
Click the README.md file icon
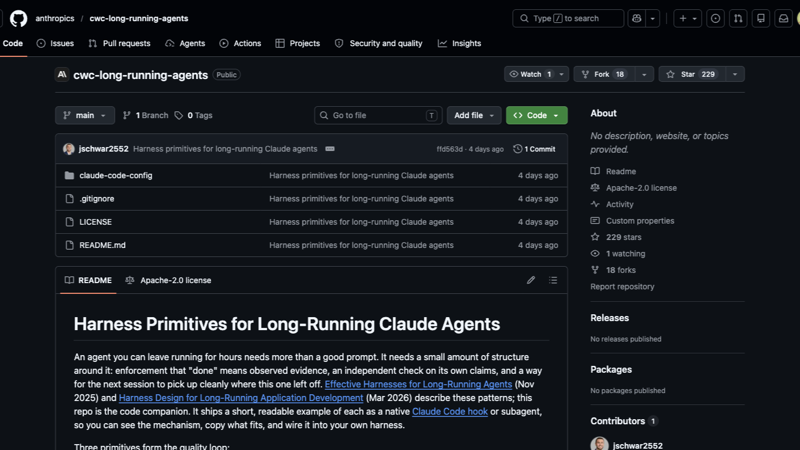pyautogui.click(x=69, y=245)
